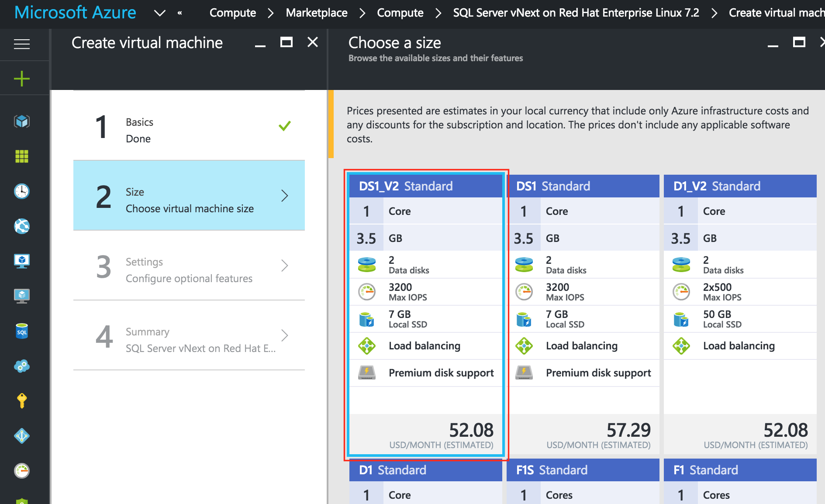Select F1S Standard size card
This screenshot has height=504, width=825.
(583, 481)
